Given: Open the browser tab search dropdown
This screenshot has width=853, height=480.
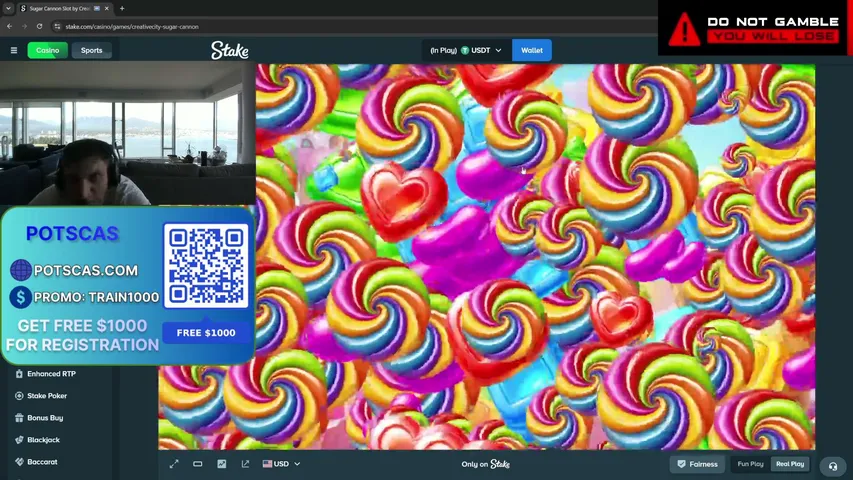Looking at the screenshot, I should (x=8, y=8).
